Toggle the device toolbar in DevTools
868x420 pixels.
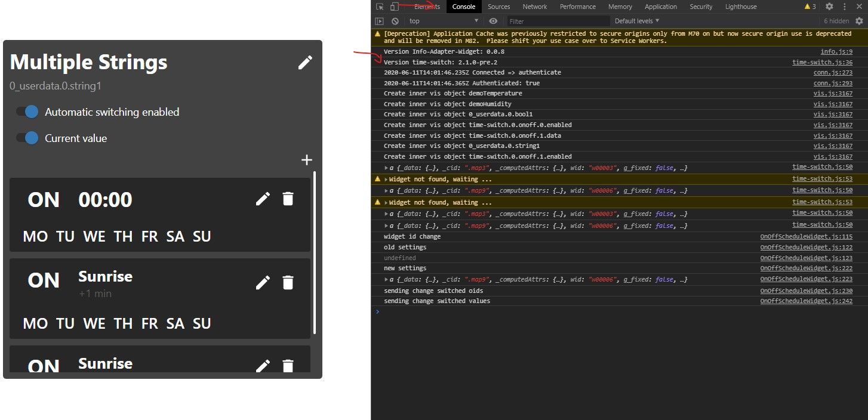tap(395, 7)
